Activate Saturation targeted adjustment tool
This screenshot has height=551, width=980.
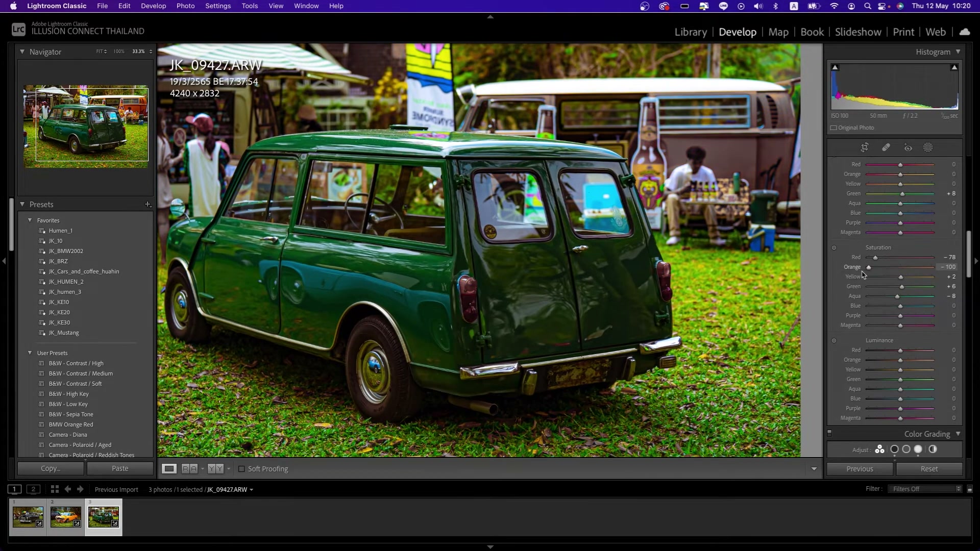click(834, 248)
